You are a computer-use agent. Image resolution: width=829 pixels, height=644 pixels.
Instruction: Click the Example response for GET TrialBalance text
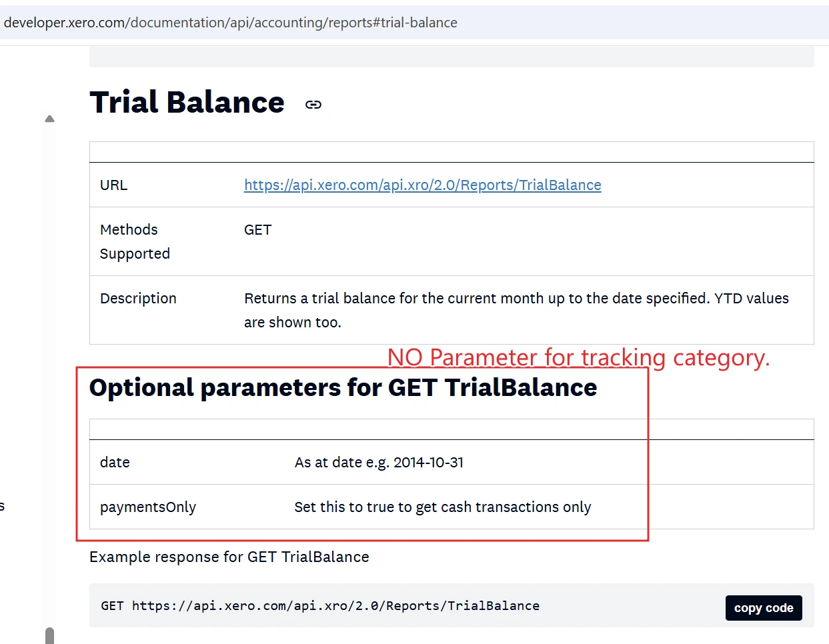coord(229,557)
